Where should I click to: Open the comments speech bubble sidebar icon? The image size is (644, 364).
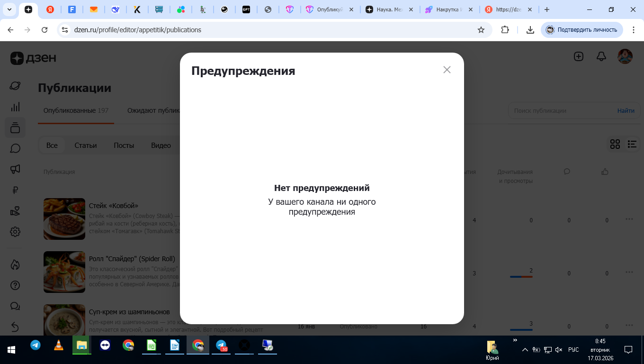pos(15,148)
